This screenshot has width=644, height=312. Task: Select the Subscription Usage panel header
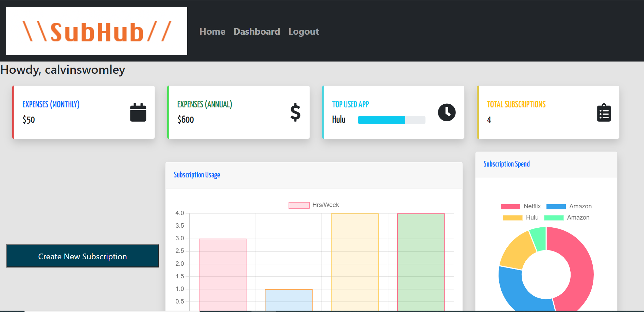click(197, 174)
